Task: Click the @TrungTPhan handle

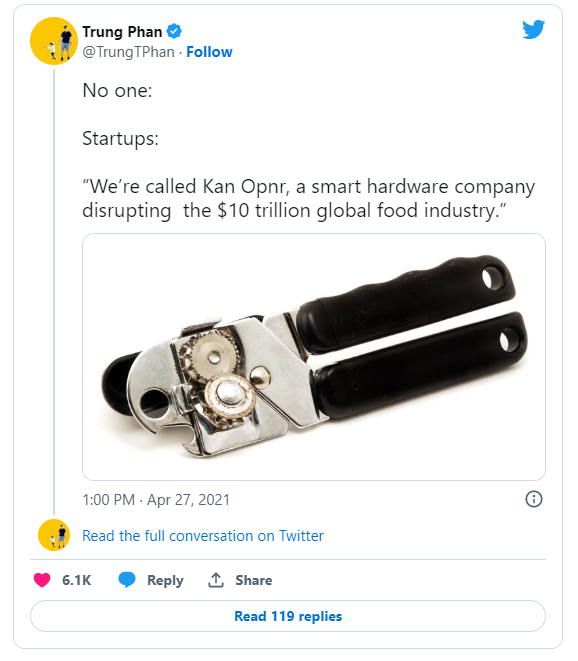Action: (128, 52)
